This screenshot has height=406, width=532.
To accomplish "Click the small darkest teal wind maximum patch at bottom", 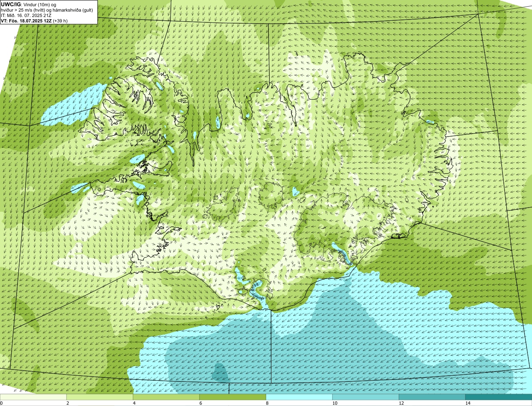I will point(220,372).
